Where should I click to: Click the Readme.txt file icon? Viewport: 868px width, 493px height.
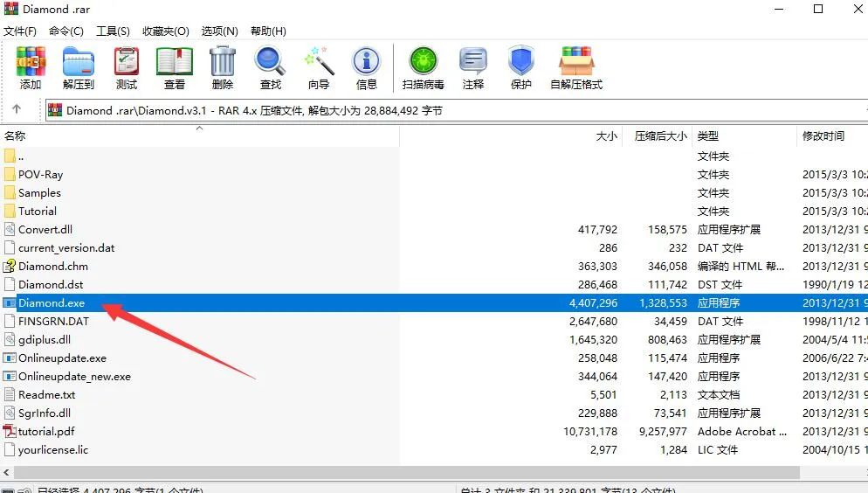click(x=10, y=394)
